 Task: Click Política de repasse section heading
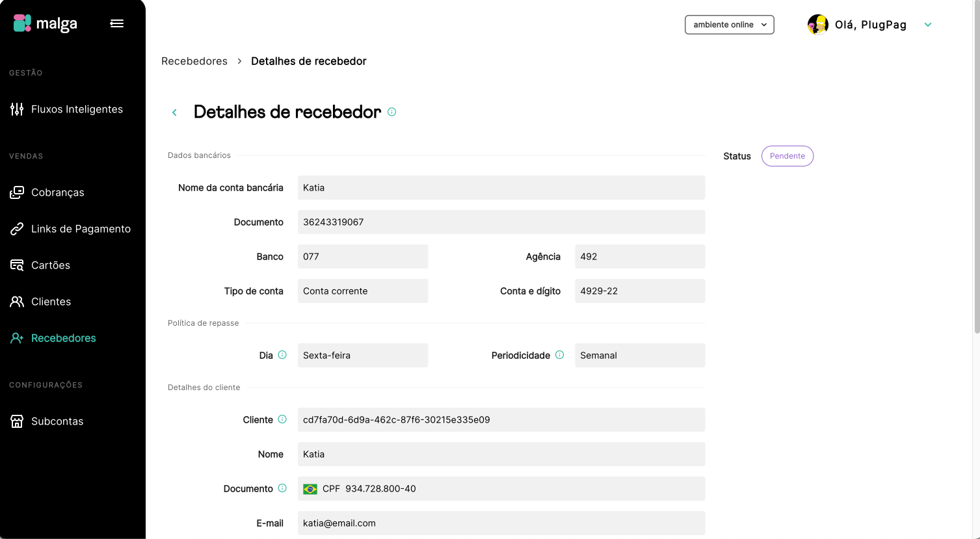(x=203, y=323)
